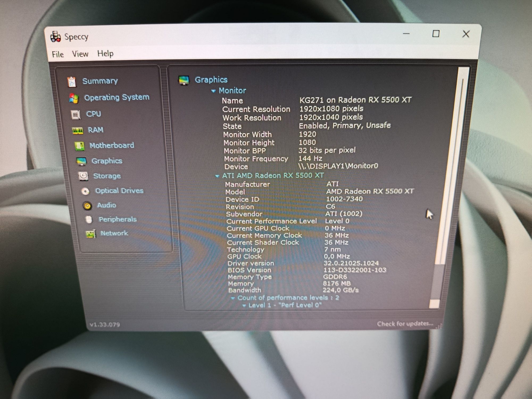Open the Network section
The height and width of the screenshot is (399, 532).
(x=114, y=233)
